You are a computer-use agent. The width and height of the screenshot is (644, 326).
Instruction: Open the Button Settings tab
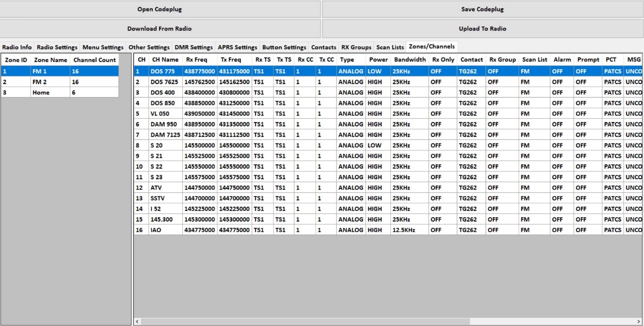(x=284, y=47)
